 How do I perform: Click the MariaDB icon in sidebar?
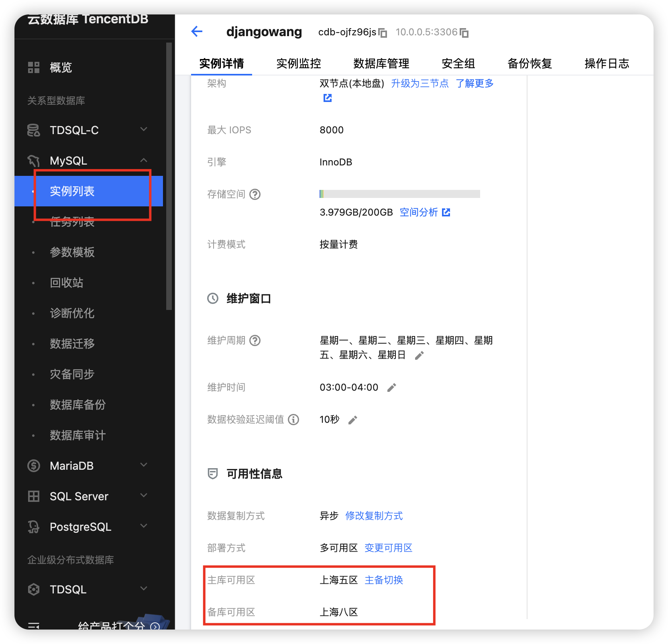click(x=34, y=466)
